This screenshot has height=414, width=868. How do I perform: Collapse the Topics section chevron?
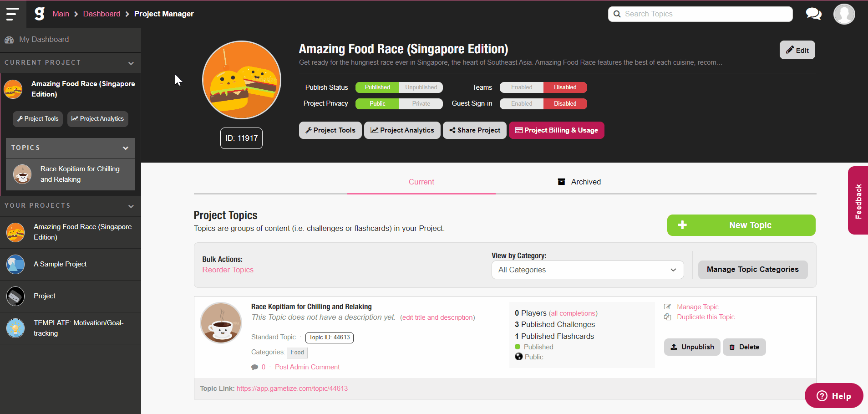[126, 148]
